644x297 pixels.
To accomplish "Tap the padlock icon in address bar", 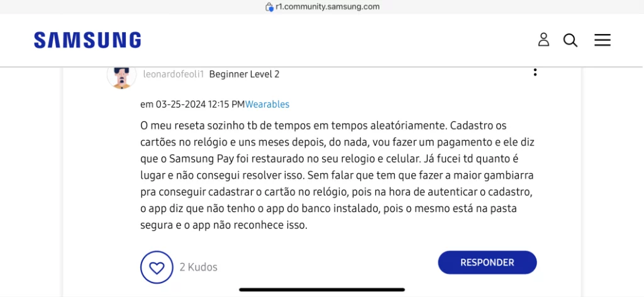I will tap(269, 7).
